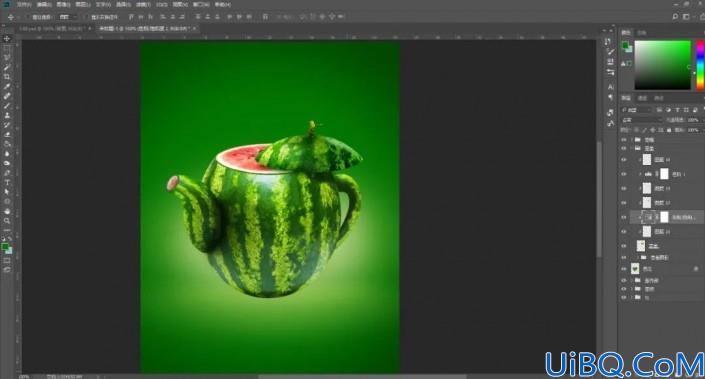Select the Clone Stamp tool
This screenshot has width=705, height=379.
click(x=7, y=116)
